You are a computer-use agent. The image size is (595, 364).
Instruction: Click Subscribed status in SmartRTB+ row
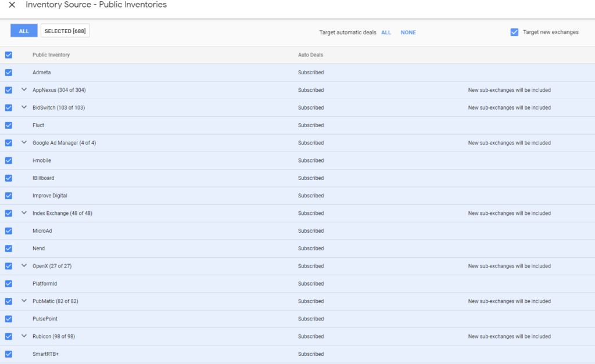(311, 354)
